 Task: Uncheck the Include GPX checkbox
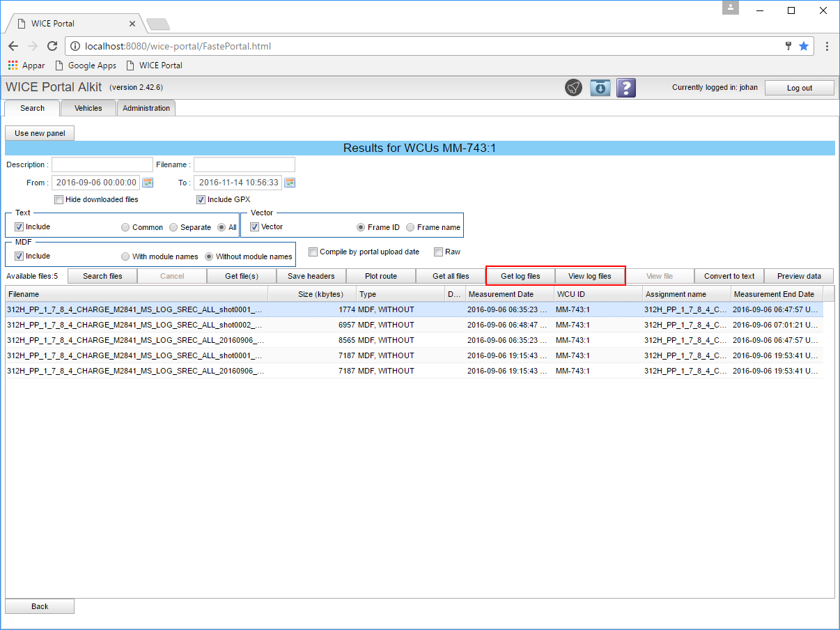pyautogui.click(x=201, y=199)
